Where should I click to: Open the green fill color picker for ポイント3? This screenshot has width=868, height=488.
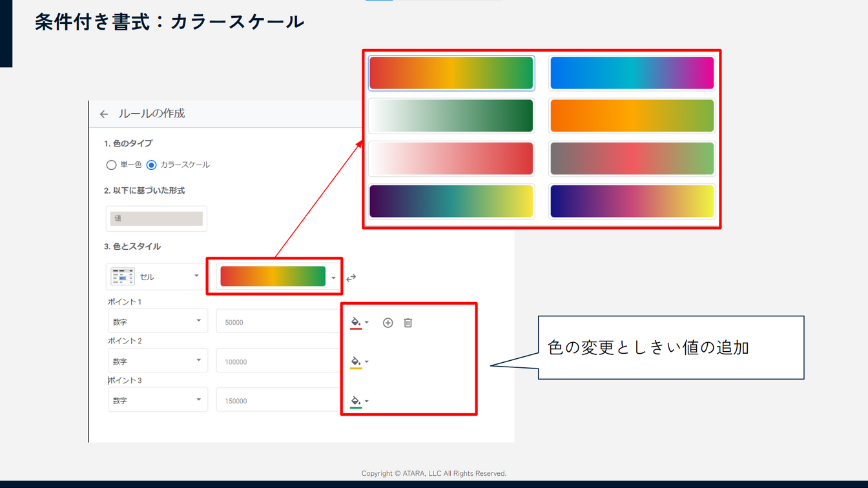(x=359, y=402)
